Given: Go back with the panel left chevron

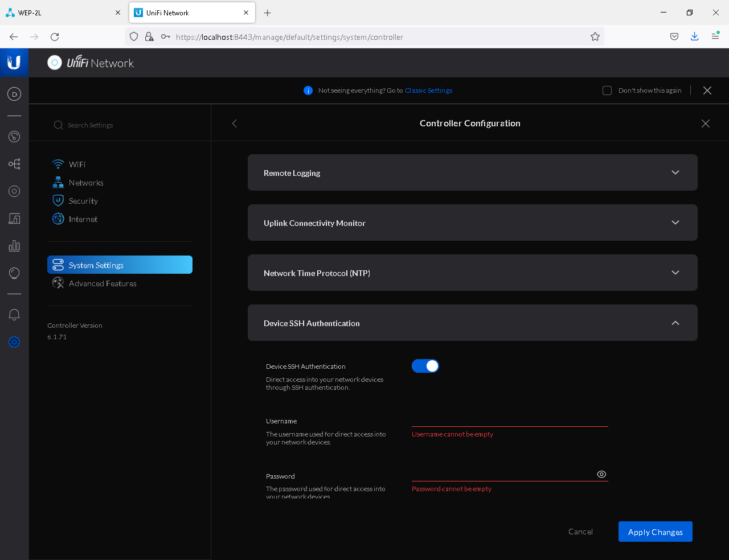Looking at the screenshot, I should coord(234,123).
